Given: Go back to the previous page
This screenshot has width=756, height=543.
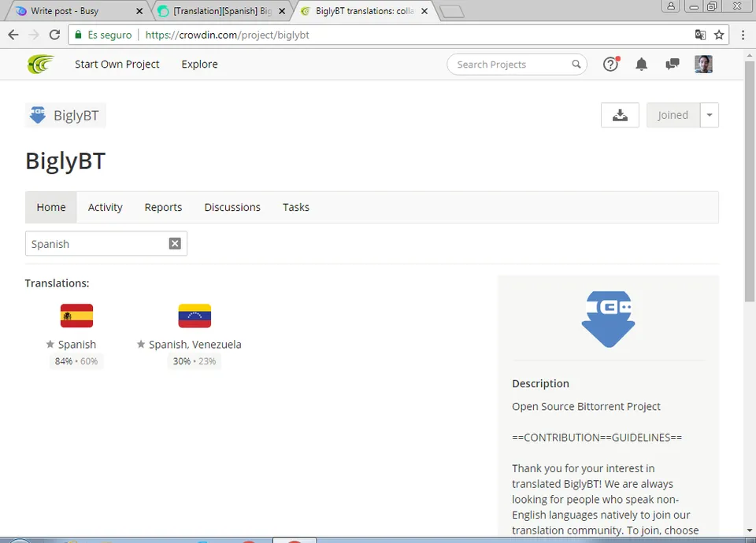Looking at the screenshot, I should click(x=13, y=35).
